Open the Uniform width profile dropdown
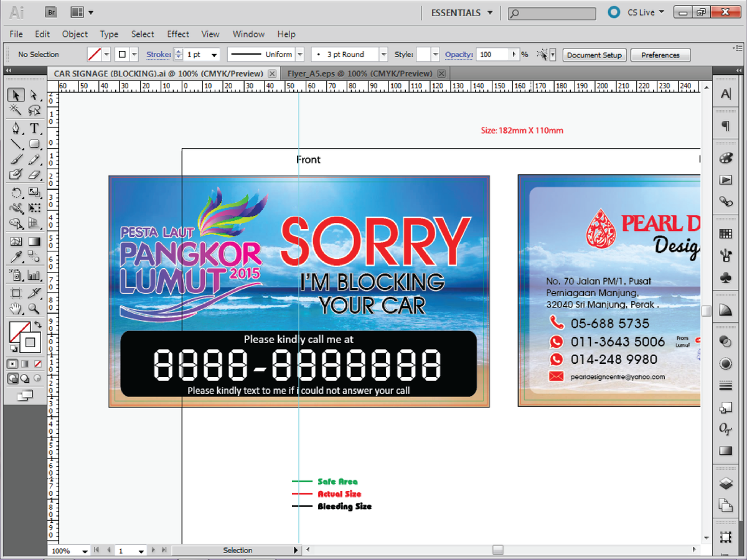The height and width of the screenshot is (560, 747). [x=299, y=55]
